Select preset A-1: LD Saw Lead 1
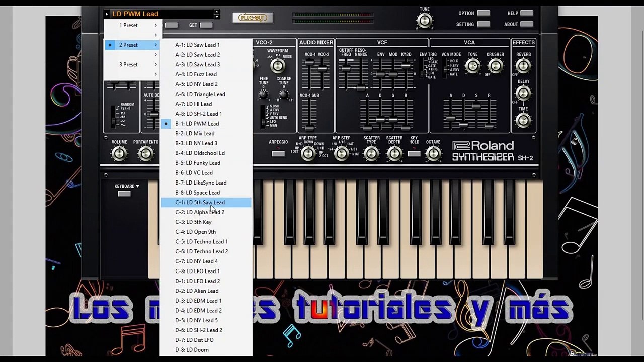Screen dimensions: 644x362 pos(206,45)
